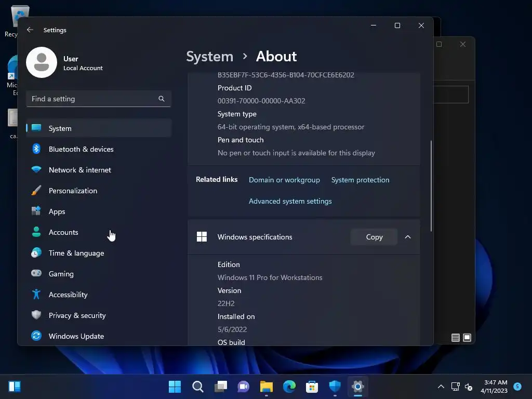Click the Windows logo beside Windows specifications

pos(202,237)
